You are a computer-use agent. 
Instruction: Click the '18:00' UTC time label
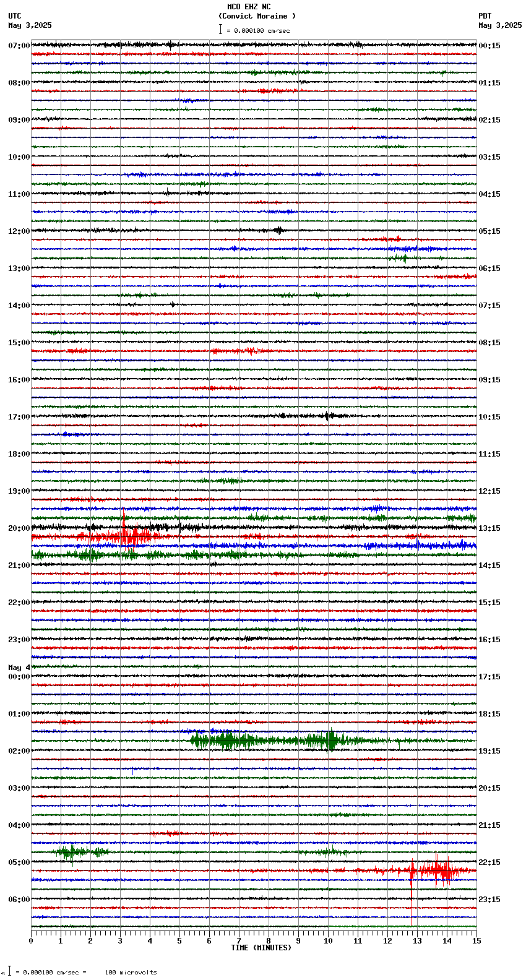[19, 454]
